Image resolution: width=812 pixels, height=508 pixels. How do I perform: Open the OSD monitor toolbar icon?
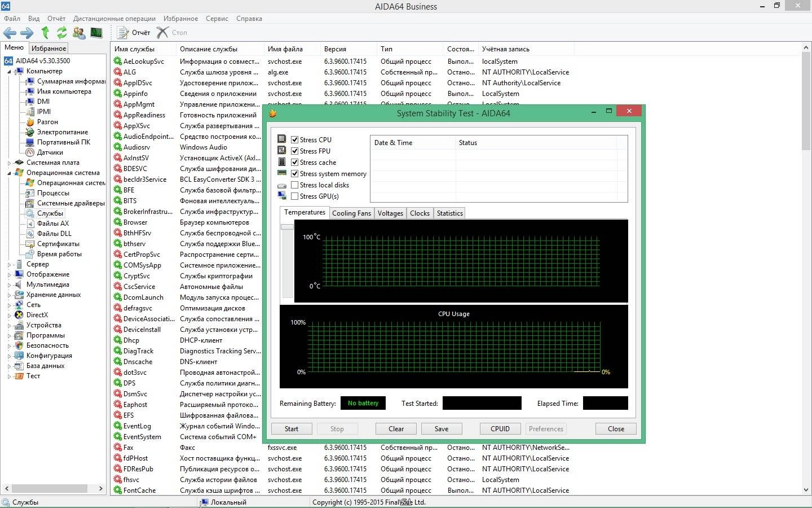(x=96, y=33)
